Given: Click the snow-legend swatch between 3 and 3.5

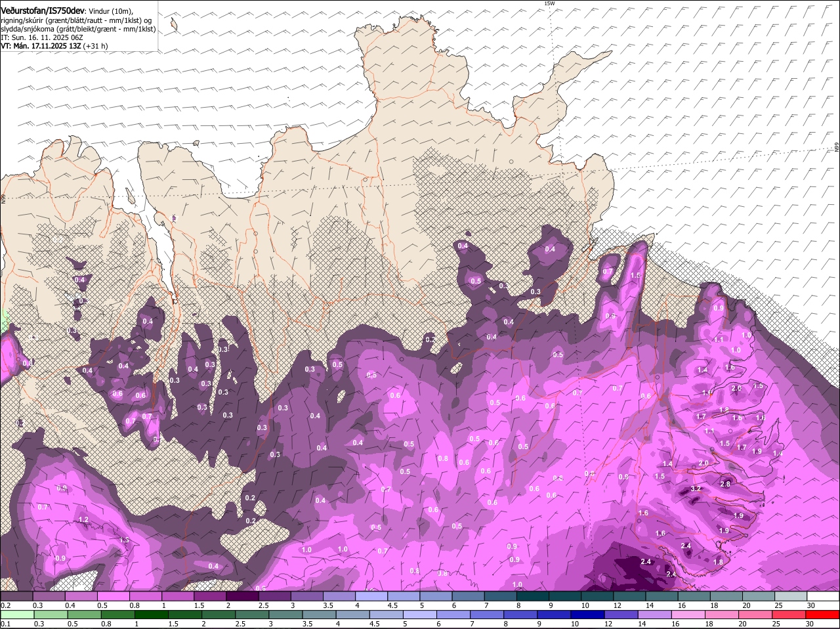Looking at the screenshot, I should (306, 596).
